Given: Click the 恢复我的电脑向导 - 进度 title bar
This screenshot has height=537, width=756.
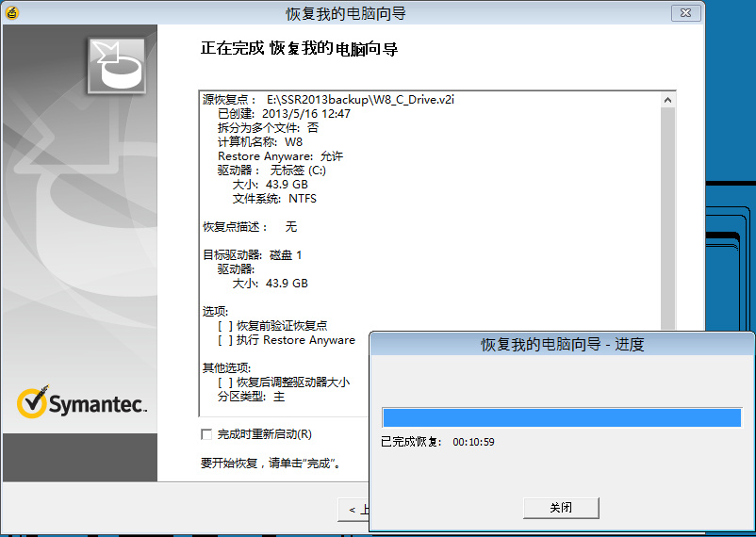Looking at the screenshot, I should (x=562, y=344).
